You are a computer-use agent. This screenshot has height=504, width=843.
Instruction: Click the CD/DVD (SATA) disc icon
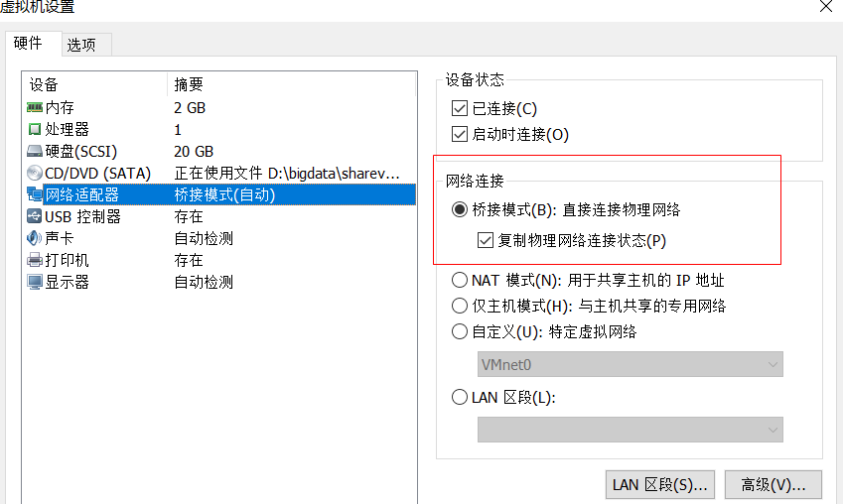click(35, 173)
